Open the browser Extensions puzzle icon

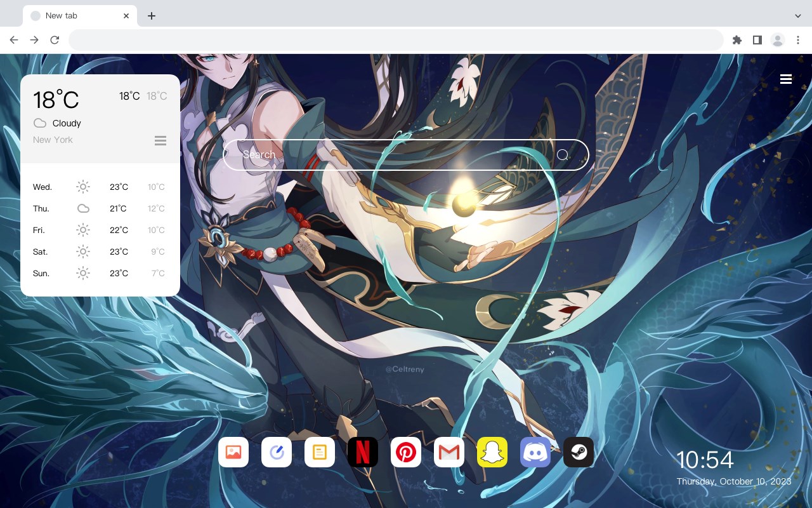tap(737, 40)
